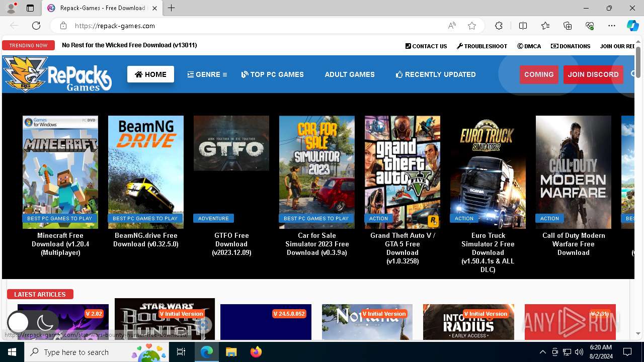Click ACTION tag on Grand Theft Auto card
The image size is (644, 362).
[x=378, y=218]
